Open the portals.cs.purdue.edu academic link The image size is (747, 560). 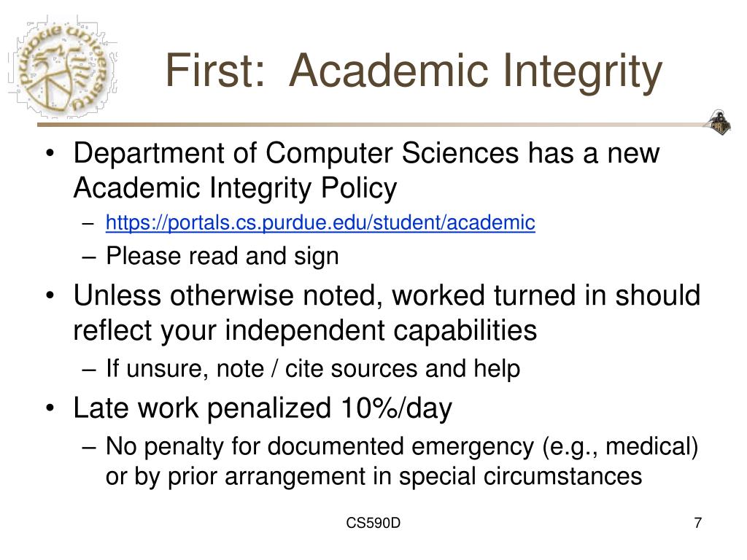click(320, 223)
